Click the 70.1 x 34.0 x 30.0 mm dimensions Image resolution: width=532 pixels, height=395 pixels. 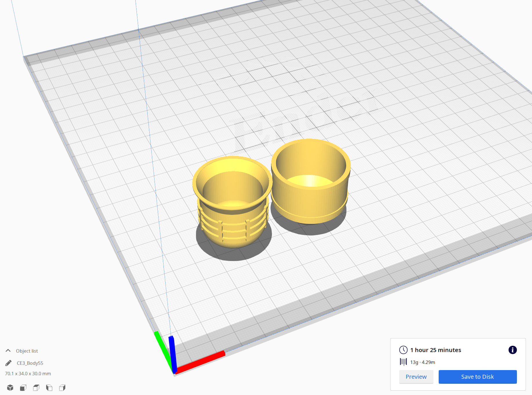[x=28, y=374]
